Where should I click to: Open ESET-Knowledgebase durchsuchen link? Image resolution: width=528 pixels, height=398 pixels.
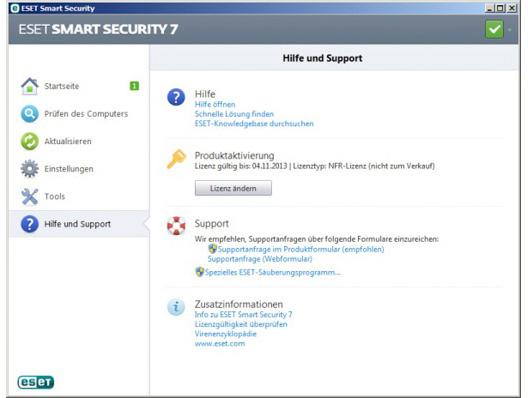coord(254,124)
